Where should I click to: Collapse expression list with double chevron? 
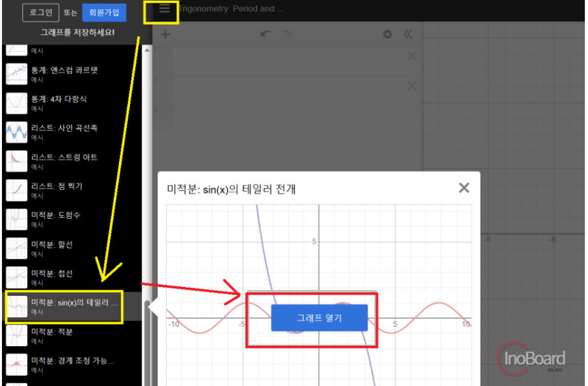pos(408,35)
